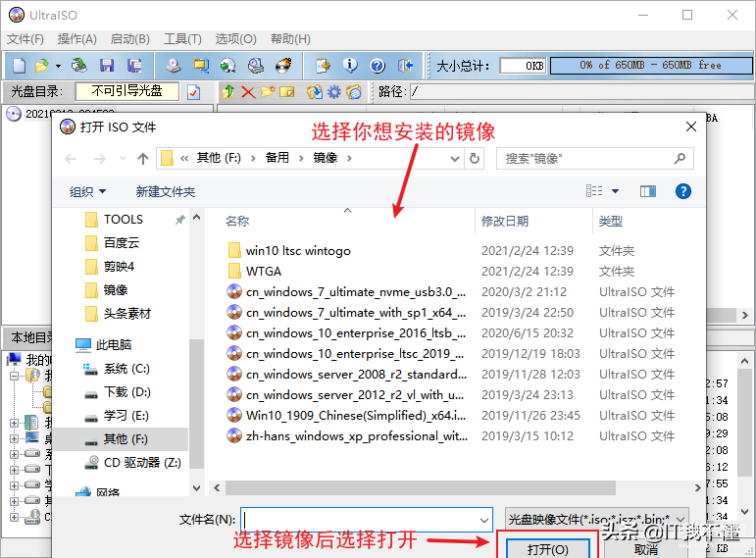Click the Make CD/DVD image icon

(174, 65)
